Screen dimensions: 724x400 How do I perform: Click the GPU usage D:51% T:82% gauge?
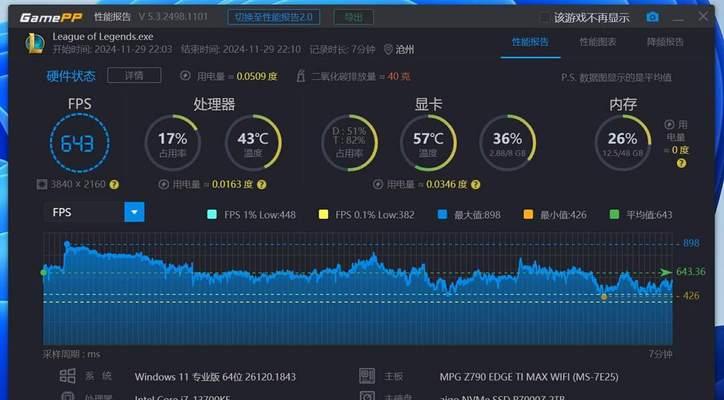350,143
